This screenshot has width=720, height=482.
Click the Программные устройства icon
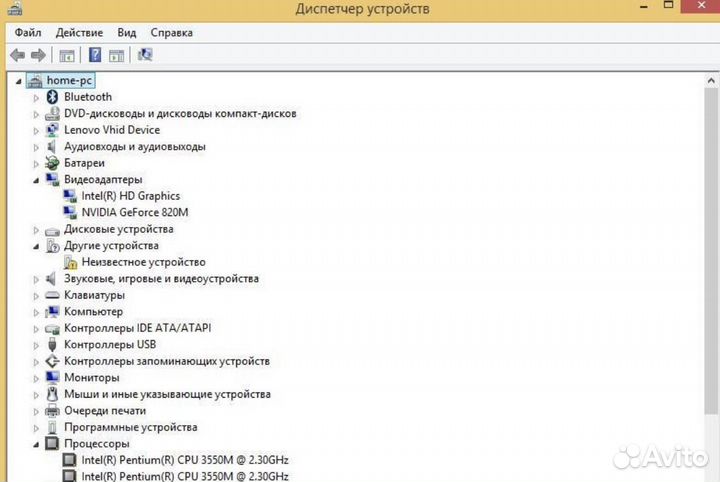(x=52, y=427)
